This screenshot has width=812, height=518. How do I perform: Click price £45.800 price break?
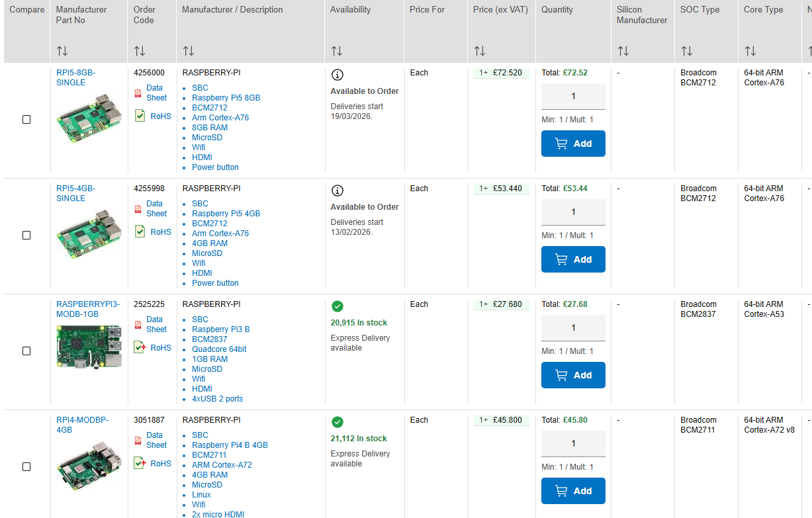(x=502, y=420)
